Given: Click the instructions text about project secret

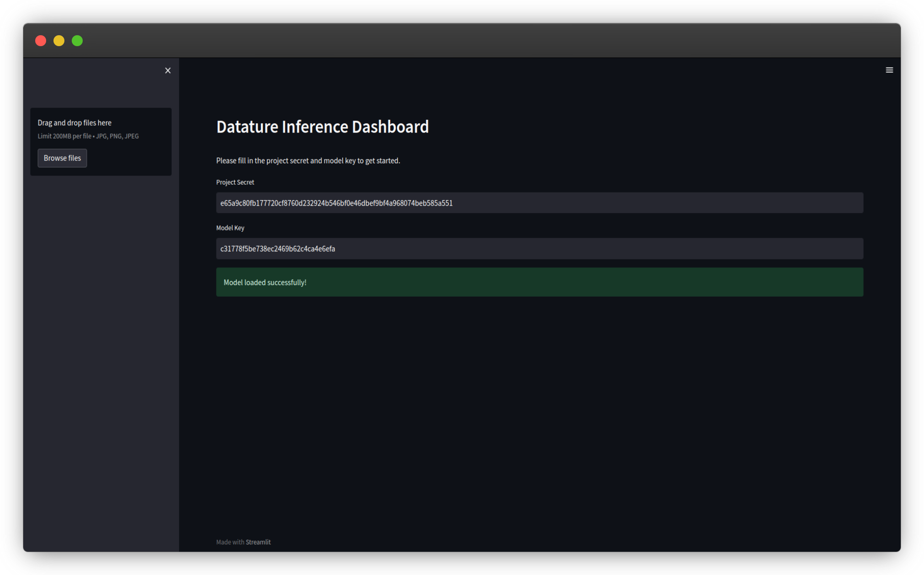Looking at the screenshot, I should [308, 160].
